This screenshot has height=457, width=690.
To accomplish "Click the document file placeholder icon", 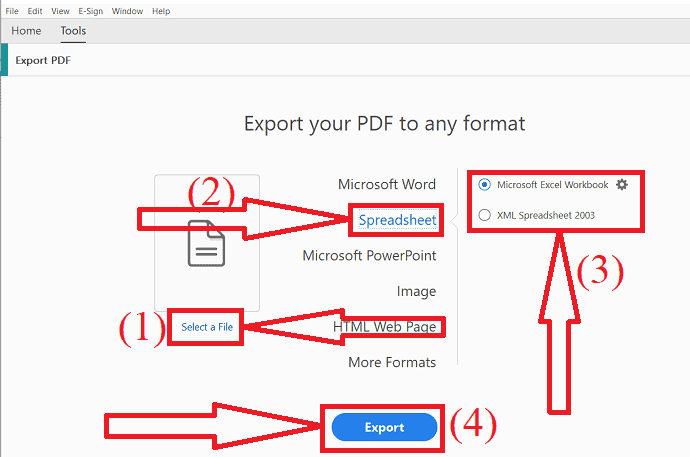I will [x=206, y=243].
